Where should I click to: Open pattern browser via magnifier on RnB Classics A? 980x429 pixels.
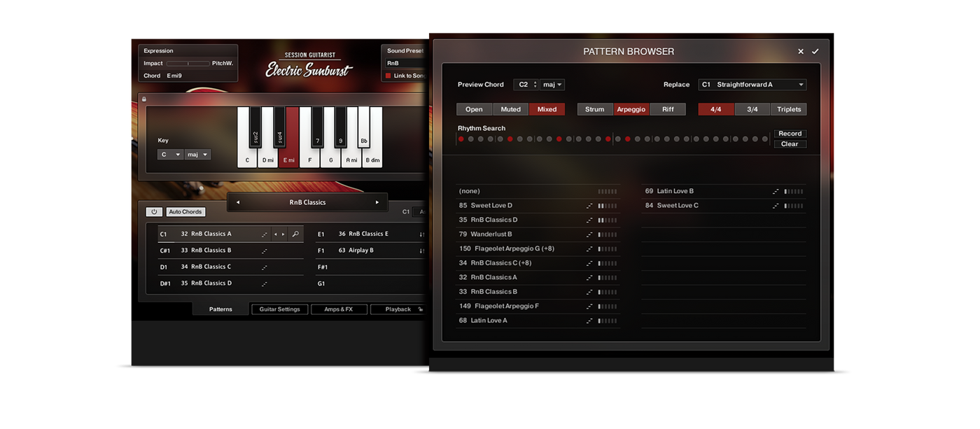[295, 234]
